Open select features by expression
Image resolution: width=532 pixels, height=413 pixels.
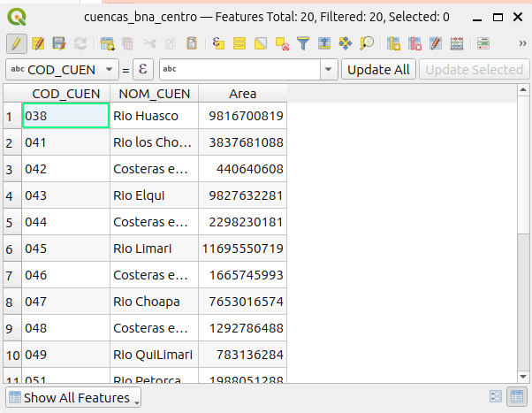click(217, 42)
